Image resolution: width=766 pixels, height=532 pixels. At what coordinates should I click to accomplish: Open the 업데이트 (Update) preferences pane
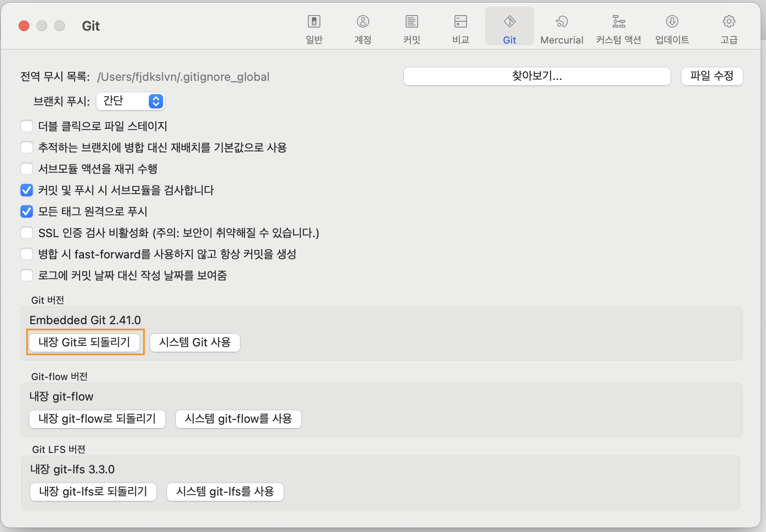pos(672,29)
